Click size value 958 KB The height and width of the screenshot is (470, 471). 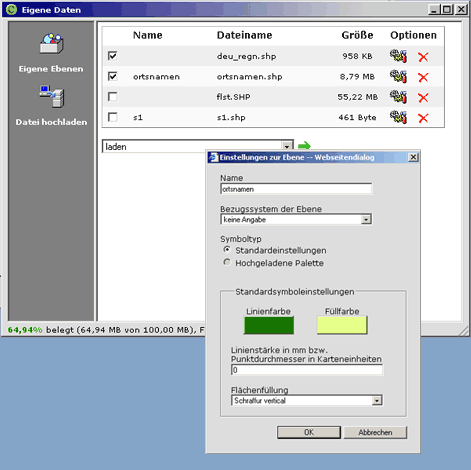pos(357,56)
